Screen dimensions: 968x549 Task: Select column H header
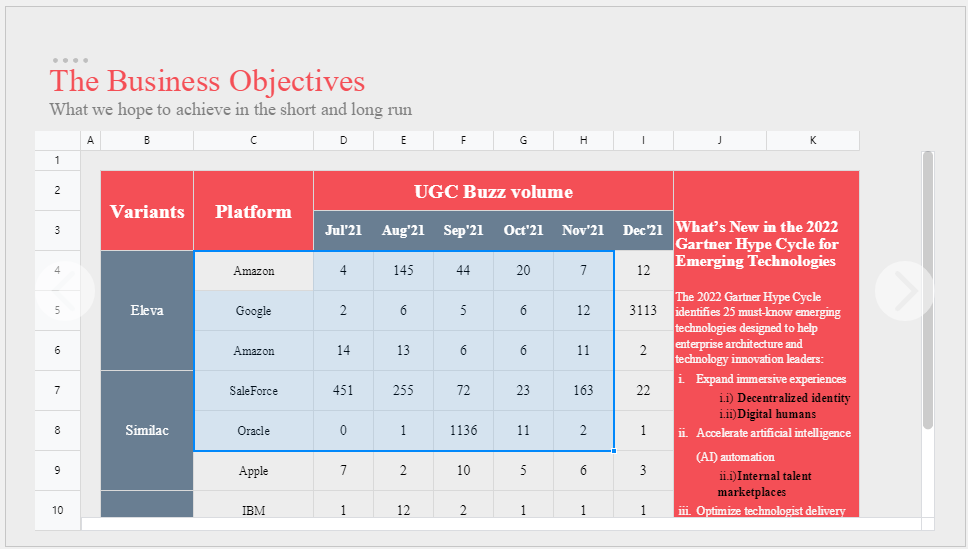click(583, 140)
